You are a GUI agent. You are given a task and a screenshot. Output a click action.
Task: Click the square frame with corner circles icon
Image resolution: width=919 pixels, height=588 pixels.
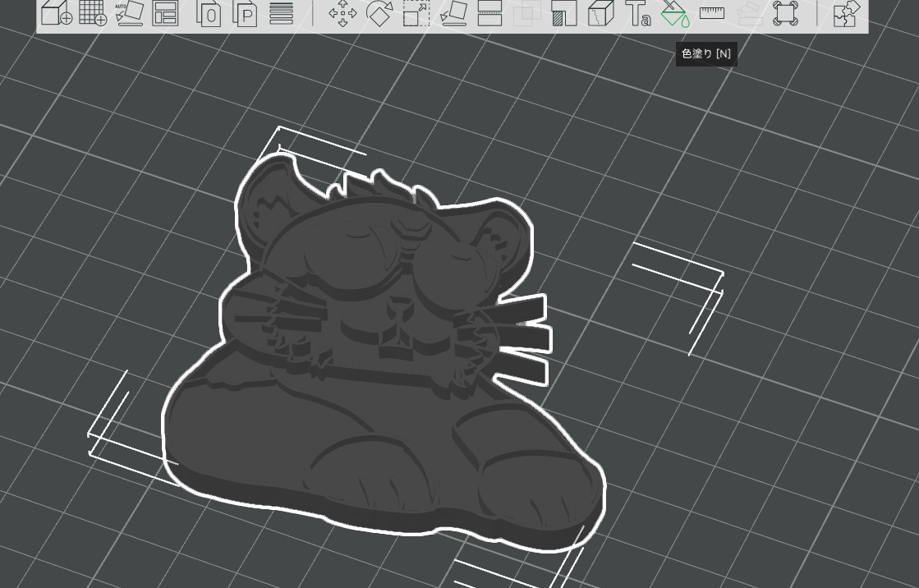click(x=785, y=13)
